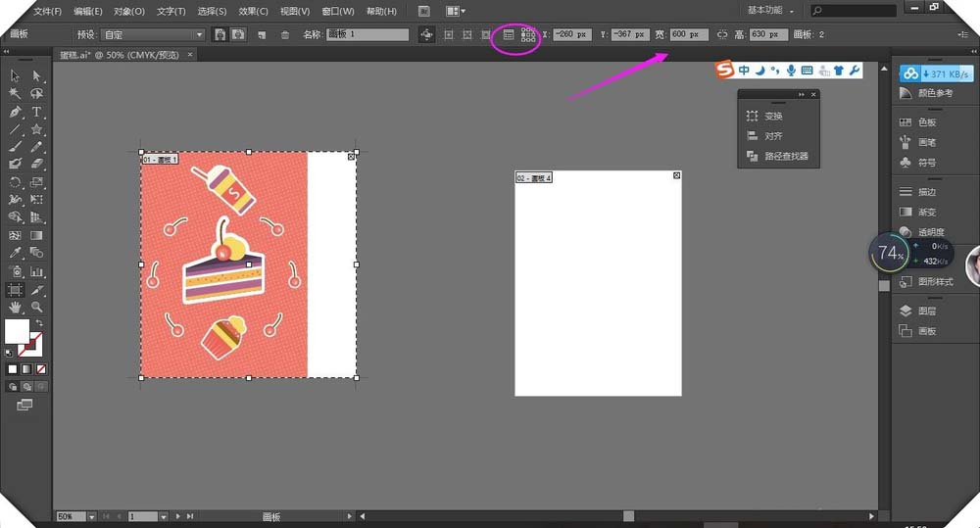This screenshot has width=980, height=528.
Task: Select the Selection (black arrow) tool
Action: click(15, 75)
